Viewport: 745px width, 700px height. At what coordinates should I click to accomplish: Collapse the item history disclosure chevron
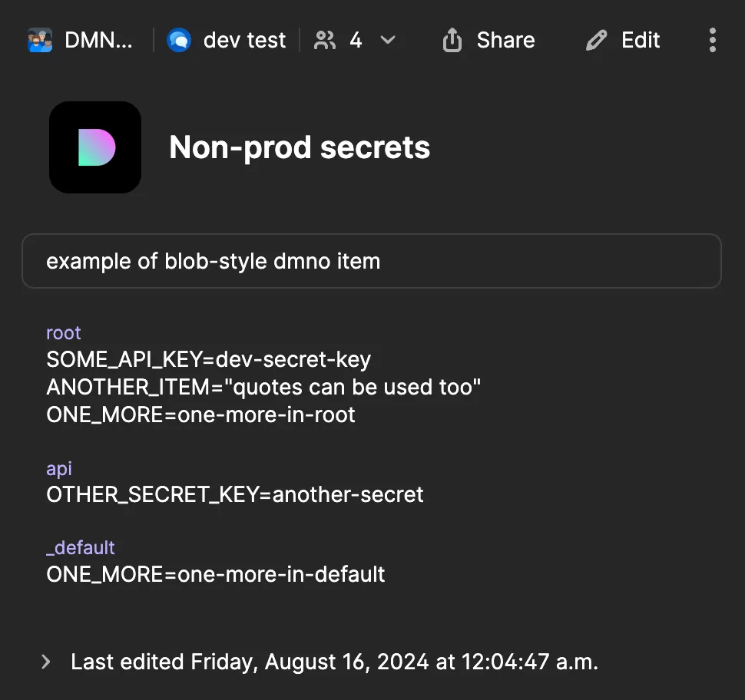pos(45,661)
